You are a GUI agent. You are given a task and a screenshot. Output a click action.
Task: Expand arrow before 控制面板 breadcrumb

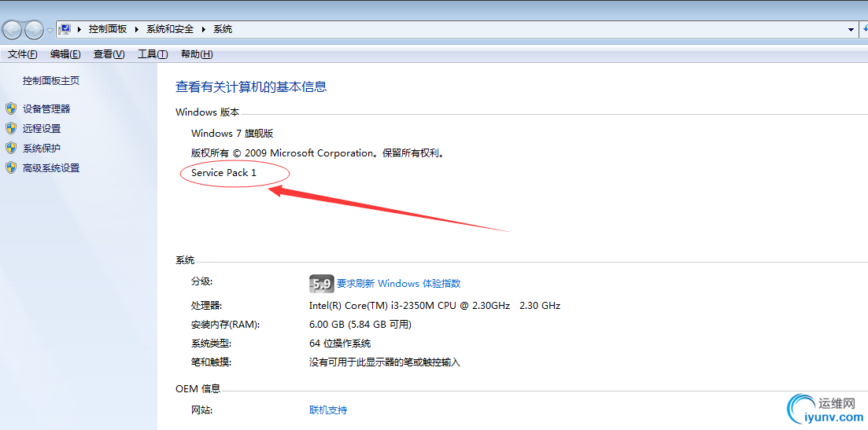click(x=79, y=29)
